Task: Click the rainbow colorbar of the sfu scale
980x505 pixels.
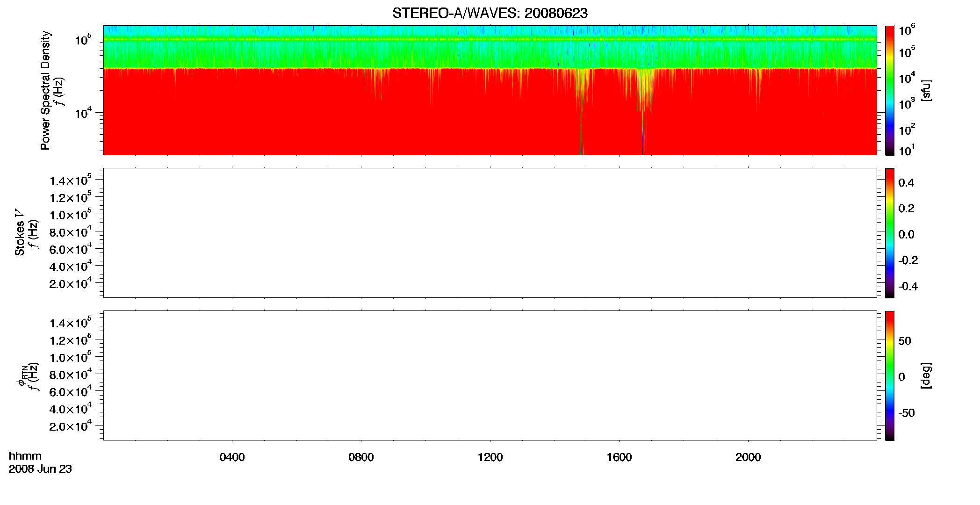Action: pos(889,90)
